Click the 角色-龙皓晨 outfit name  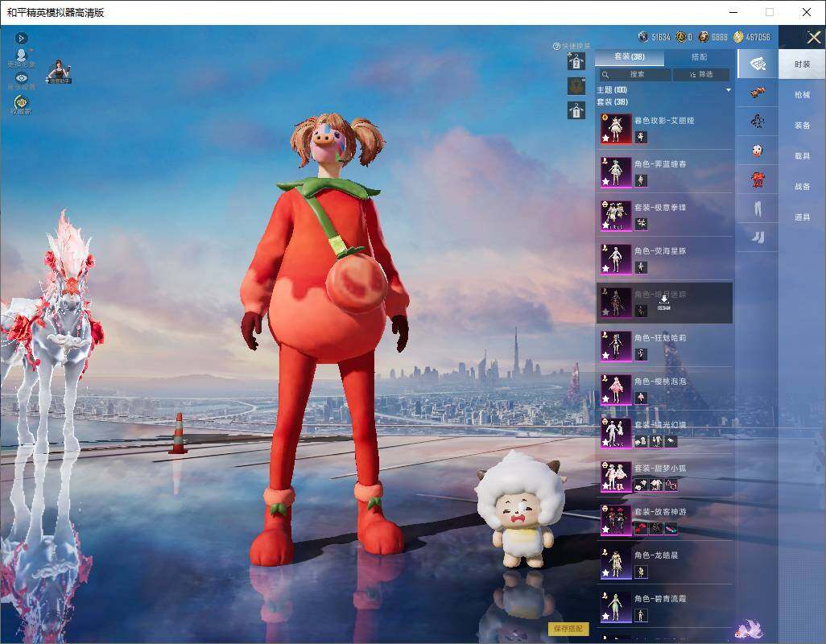[x=656, y=555]
